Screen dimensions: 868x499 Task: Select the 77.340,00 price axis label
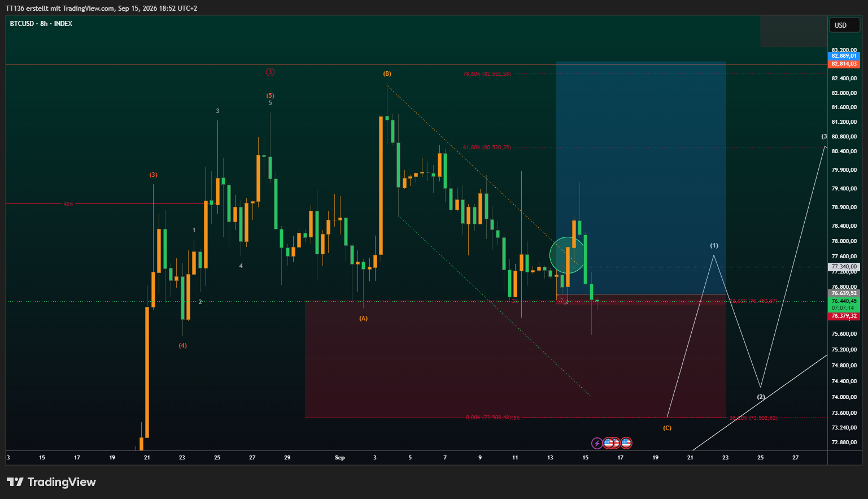(844, 267)
